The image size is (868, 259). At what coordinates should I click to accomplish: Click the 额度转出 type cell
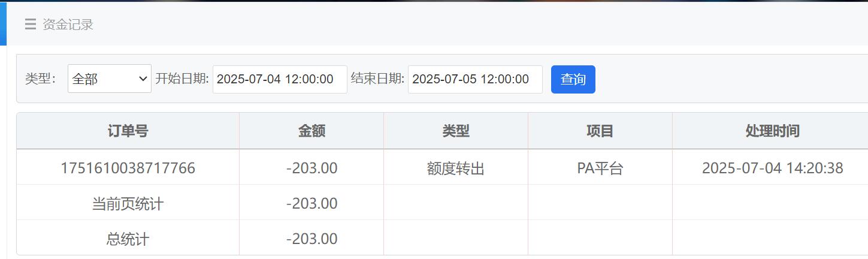(x=456, y=168)
